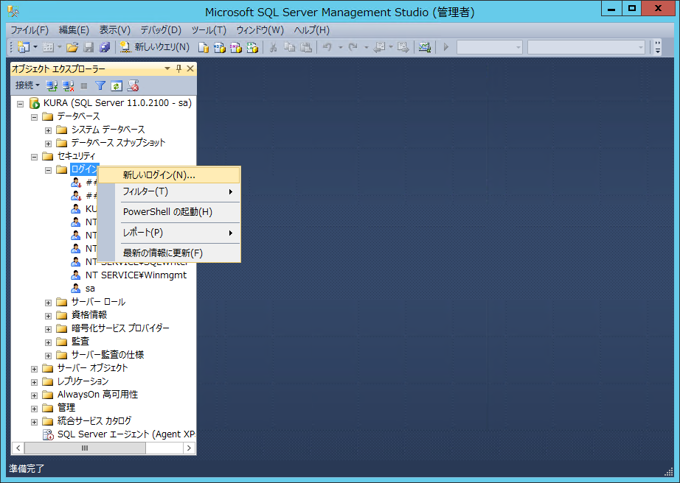
Task: Click the New Project toolbar icon
Action: (23, 47)
